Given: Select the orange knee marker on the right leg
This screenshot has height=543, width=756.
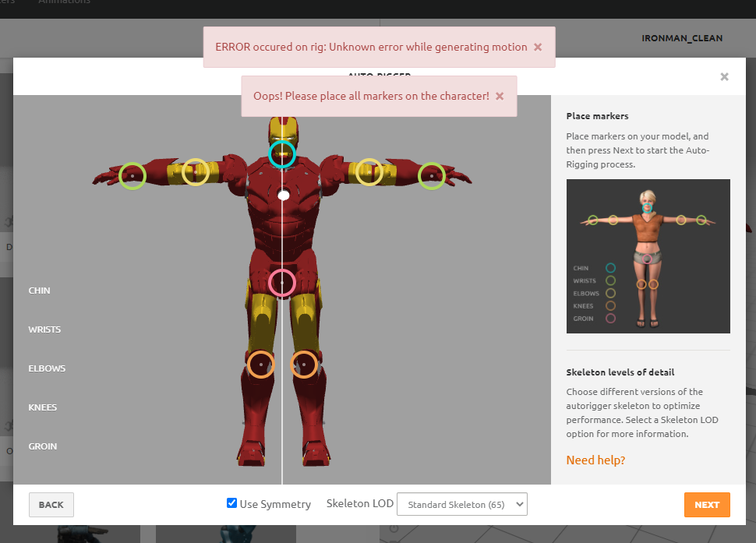Looking at the screenshot, I should (304, 365).
